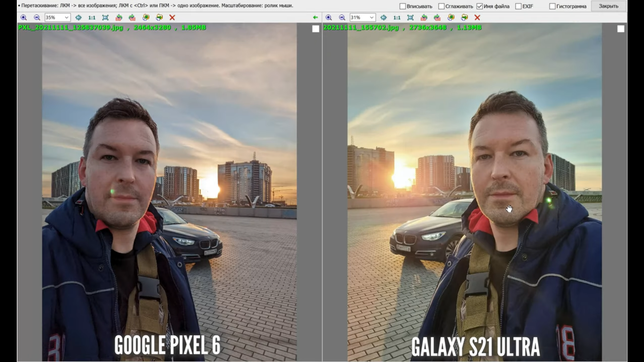The width and height of the screenshot is (644, 362).
Task: Rotate right image clockwise
Action: (437, 17)
